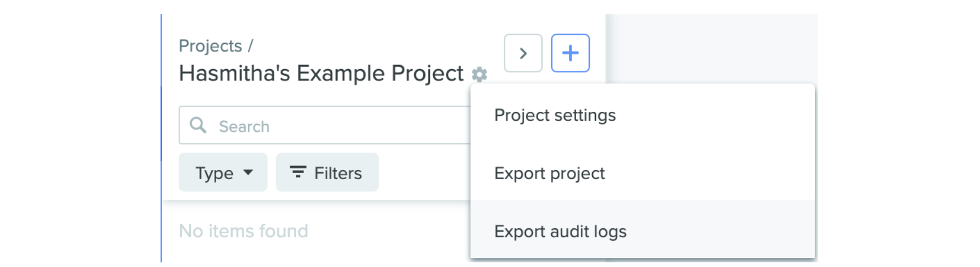
Task: Click the No items found message
Action: [x=243, y=231]
